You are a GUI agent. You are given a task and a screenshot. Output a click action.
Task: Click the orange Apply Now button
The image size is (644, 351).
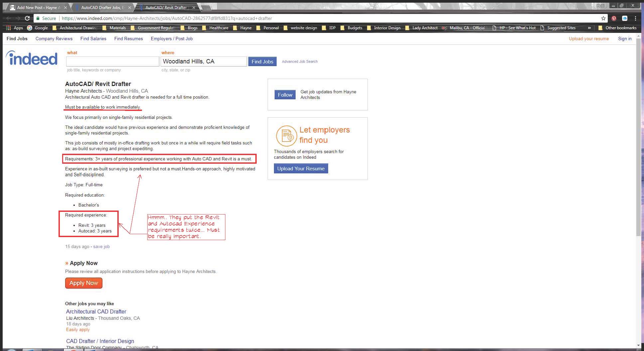click(84, 283)
